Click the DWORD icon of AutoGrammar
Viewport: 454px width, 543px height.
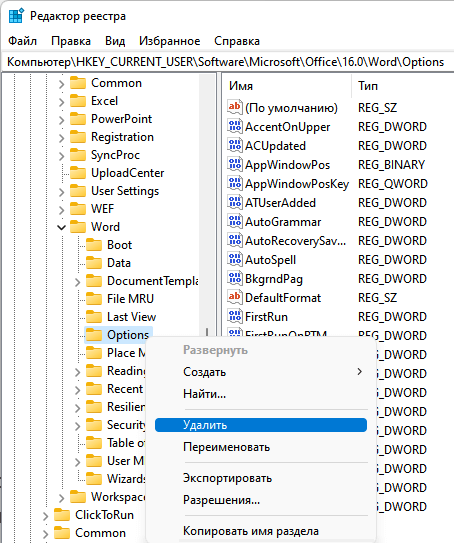coord(234,221)
